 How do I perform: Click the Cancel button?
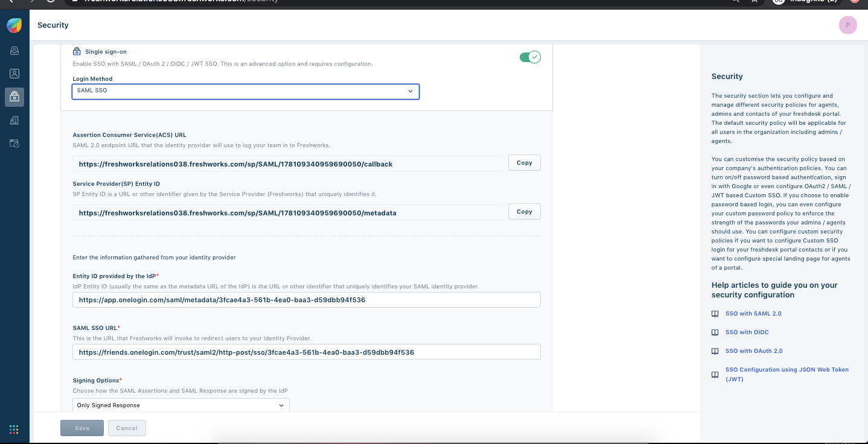pos(127,428)
